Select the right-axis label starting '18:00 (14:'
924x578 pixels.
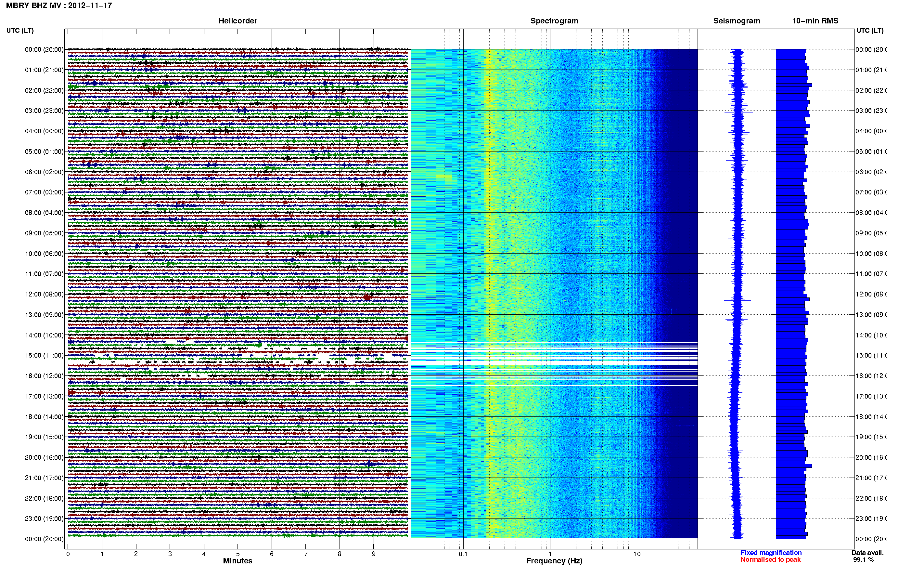click(x=871, y=417)
